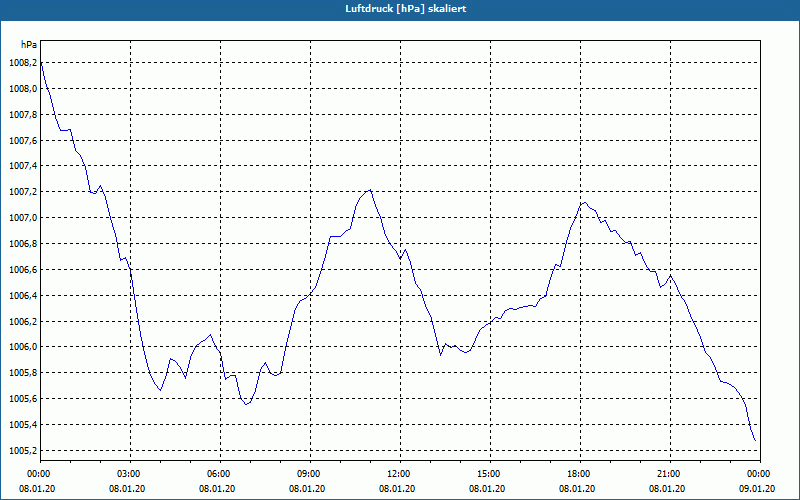
Task: Select the 1006,8 y-axis label
Action: (x=23, y=244)
